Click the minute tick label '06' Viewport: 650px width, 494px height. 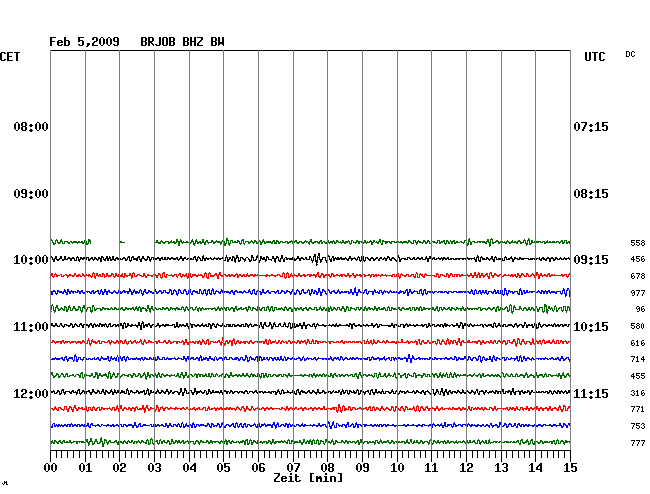tap(258, 468)
